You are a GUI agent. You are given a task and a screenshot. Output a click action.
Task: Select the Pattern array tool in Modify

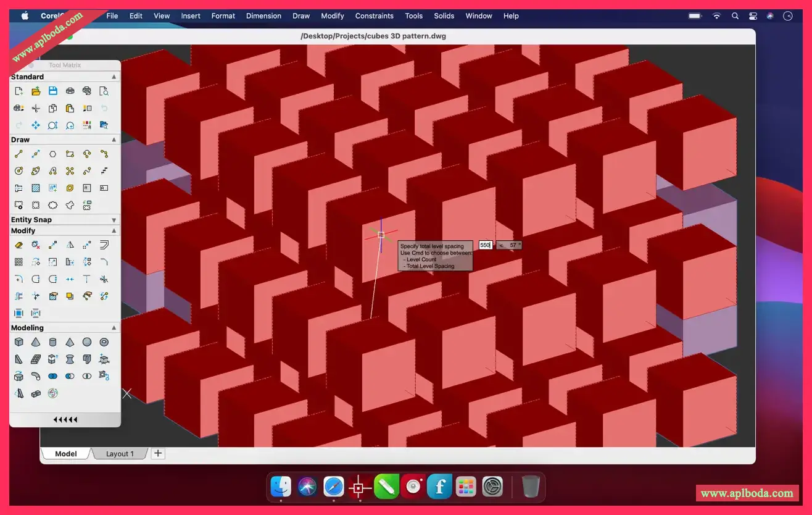pos(19,262)
